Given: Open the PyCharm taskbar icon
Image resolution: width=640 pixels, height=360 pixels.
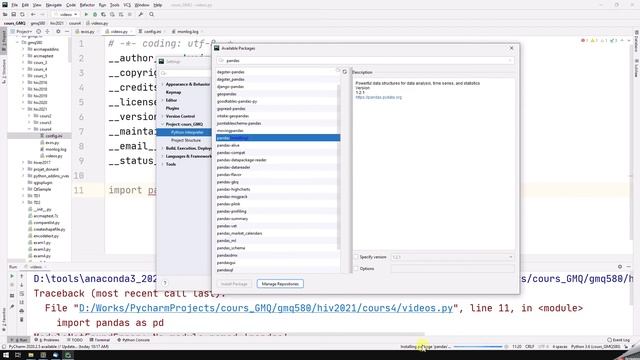Looking at the screenshot, I should 68,355.
